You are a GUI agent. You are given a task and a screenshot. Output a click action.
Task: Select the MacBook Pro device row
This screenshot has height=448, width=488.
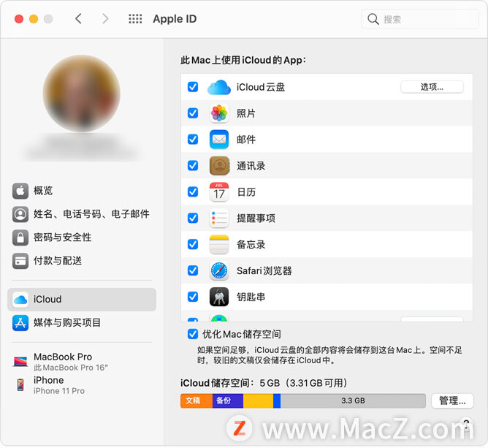coord(82,362)
